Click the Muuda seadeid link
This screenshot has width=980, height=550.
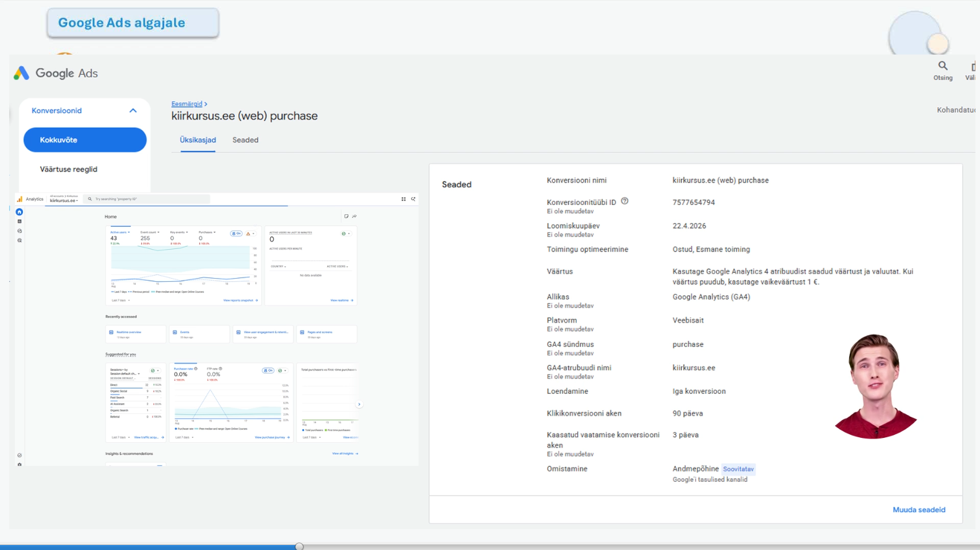click(x=919, y=510)
